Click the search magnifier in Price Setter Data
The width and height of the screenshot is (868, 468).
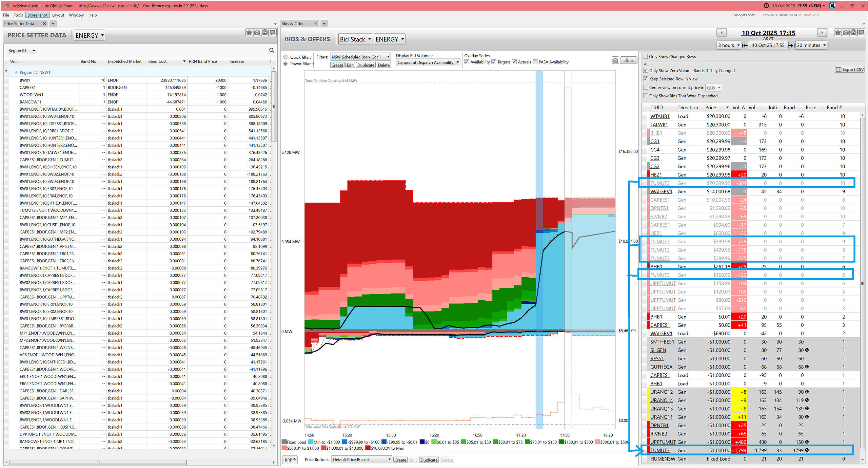point(272,50)
